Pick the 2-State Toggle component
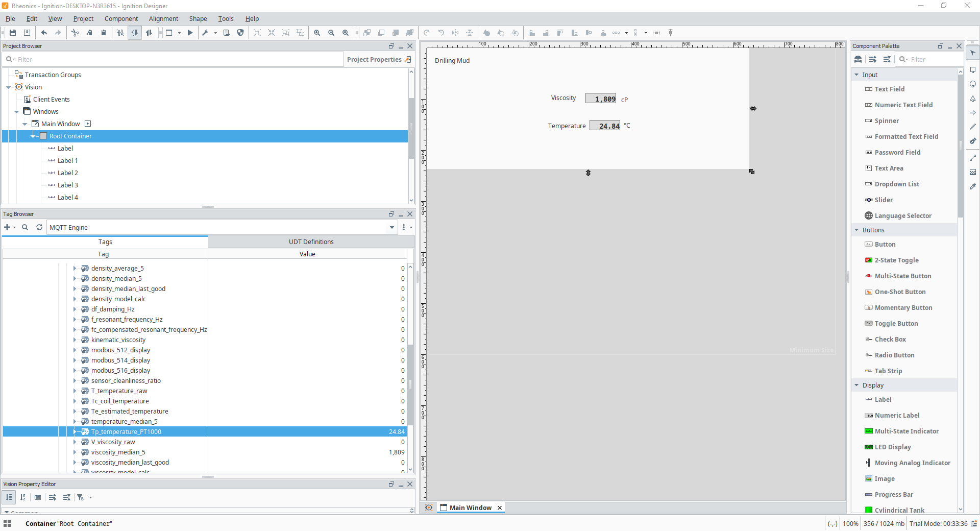 click(x=896, y=260)
